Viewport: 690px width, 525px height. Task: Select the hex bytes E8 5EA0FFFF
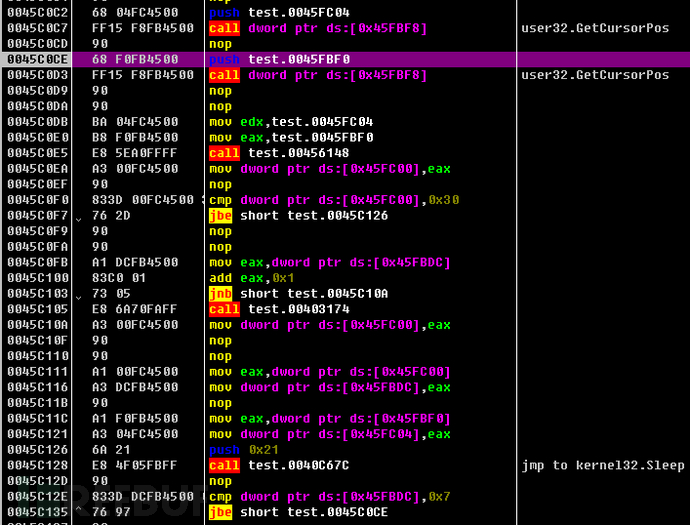tap(134, 153)
